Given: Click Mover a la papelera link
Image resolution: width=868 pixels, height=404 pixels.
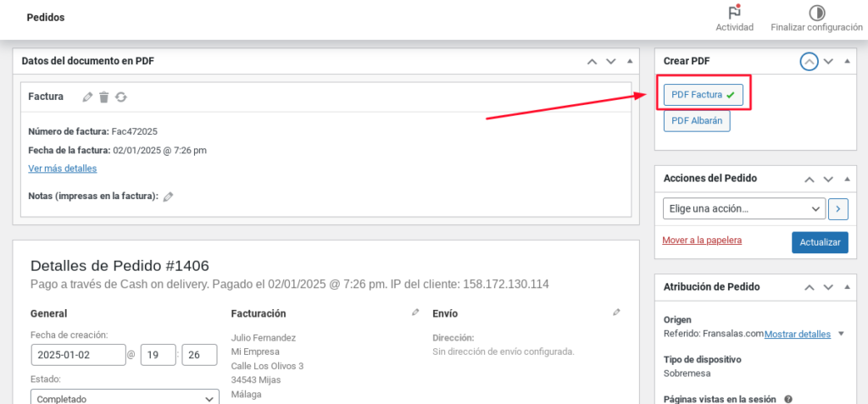Looking at the screenshot, I should (x=702, y=241).
